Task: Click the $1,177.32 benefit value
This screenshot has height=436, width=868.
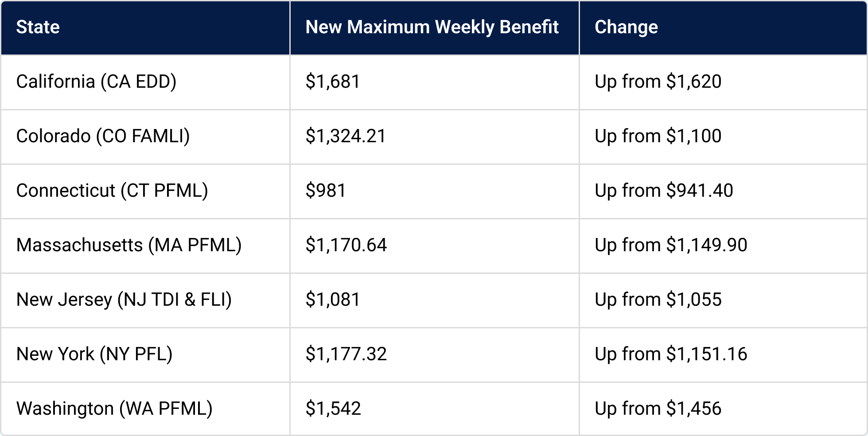Action: click(346, 354)
